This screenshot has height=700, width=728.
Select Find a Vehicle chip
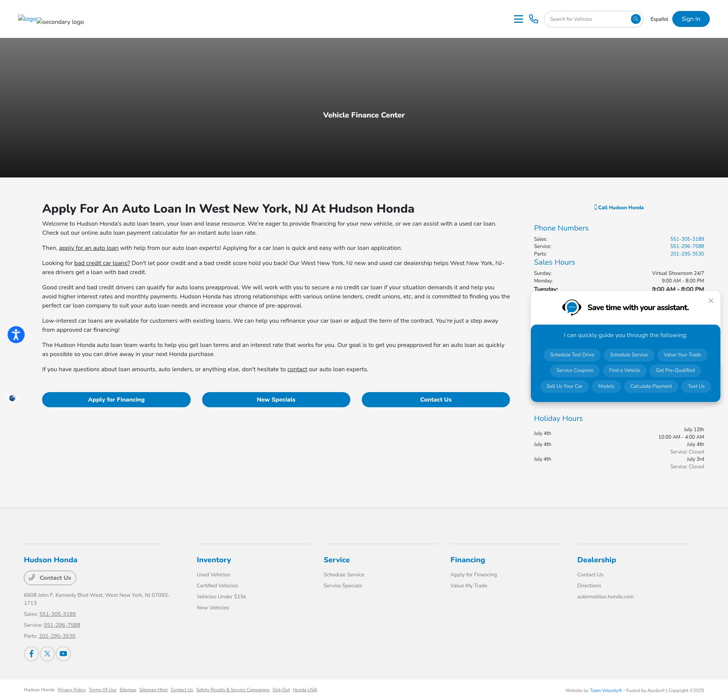[624, 370]
